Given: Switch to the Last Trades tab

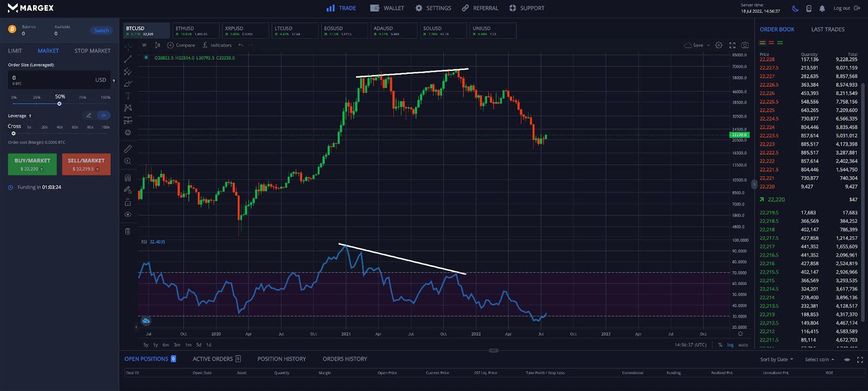Looking at the screenshot, I should [827, 29].
